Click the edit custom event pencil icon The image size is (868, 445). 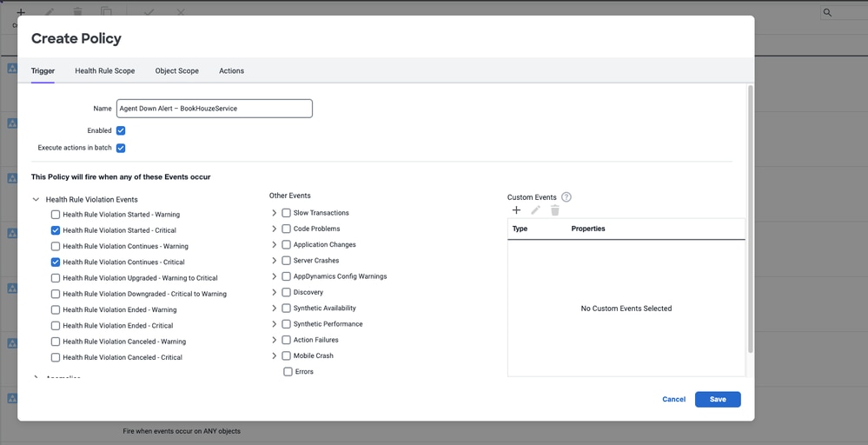click(535, 210)
